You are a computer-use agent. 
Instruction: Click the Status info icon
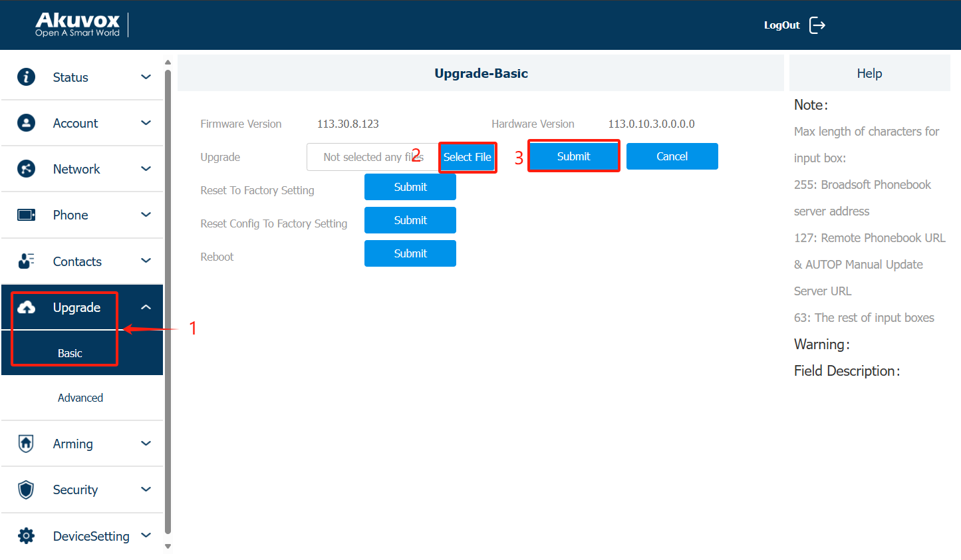(26, 76)
